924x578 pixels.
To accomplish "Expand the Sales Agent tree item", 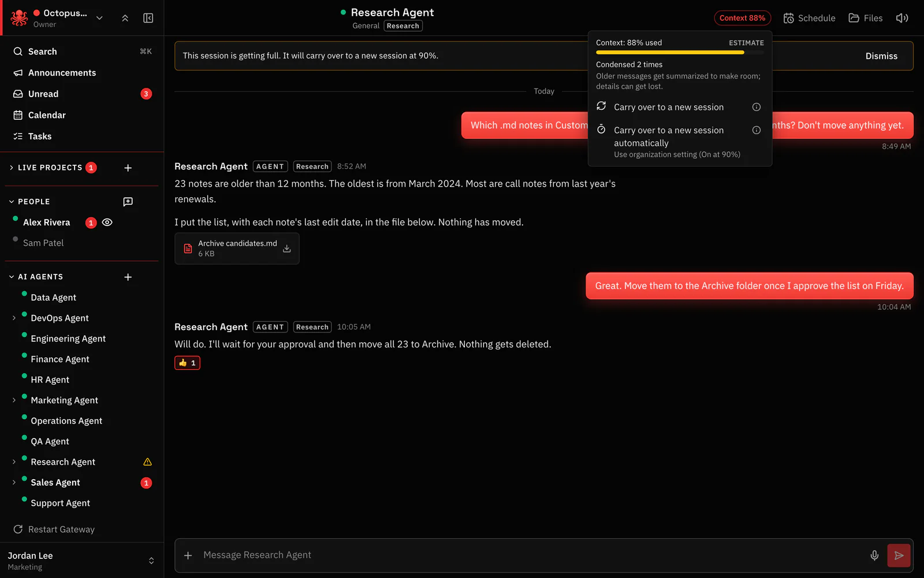I will 14,482.
